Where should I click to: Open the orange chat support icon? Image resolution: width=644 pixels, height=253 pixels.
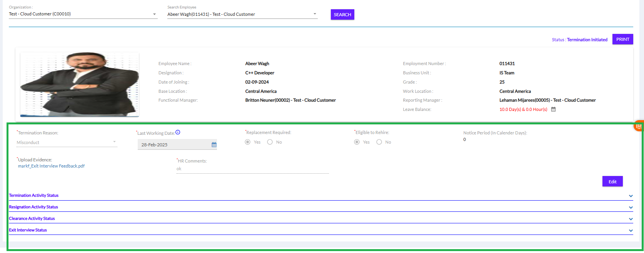639,126
